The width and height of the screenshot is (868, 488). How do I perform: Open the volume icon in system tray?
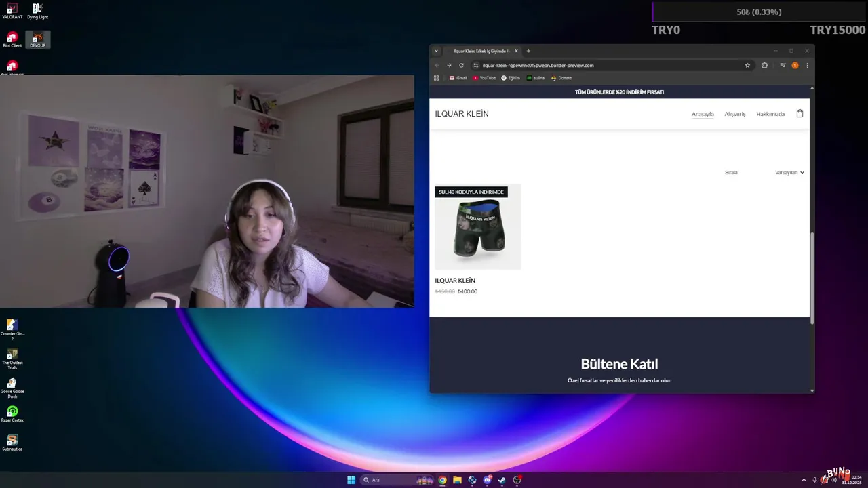(x=833, y=480)
